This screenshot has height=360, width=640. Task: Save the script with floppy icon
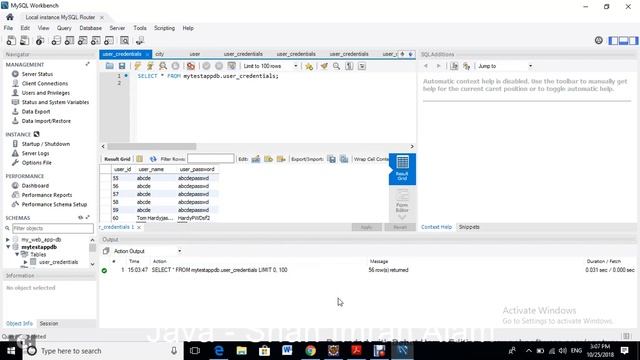pyautogui.click(x=122, y=66)
